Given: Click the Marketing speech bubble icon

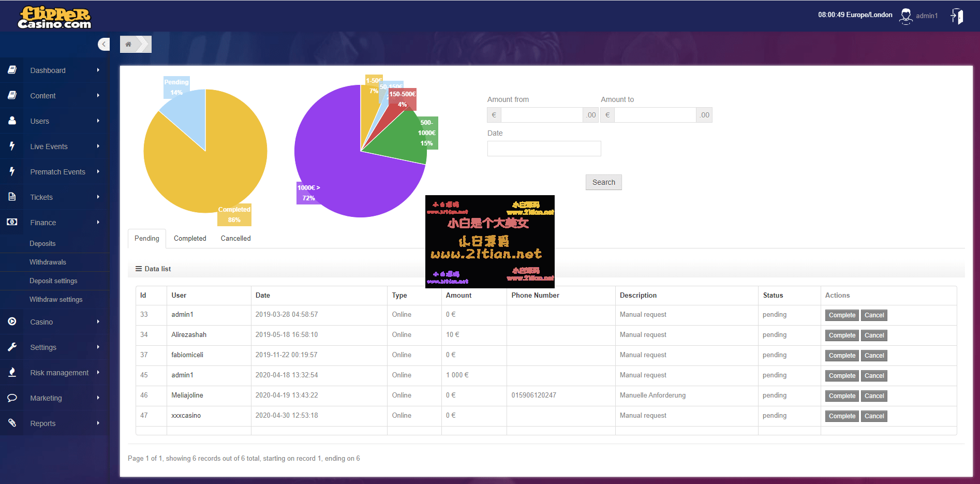Looking at the screenshot, I should tap(12, 398).
